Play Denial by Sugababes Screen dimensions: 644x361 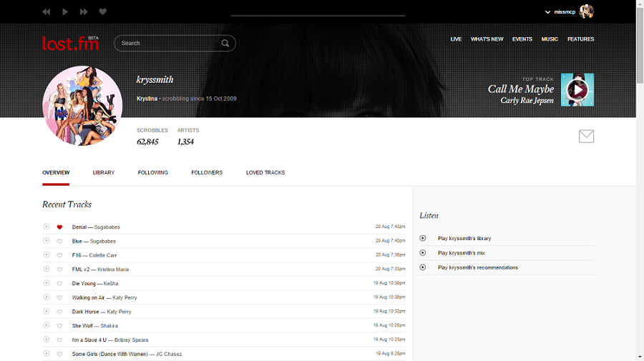tap(47, 227)
